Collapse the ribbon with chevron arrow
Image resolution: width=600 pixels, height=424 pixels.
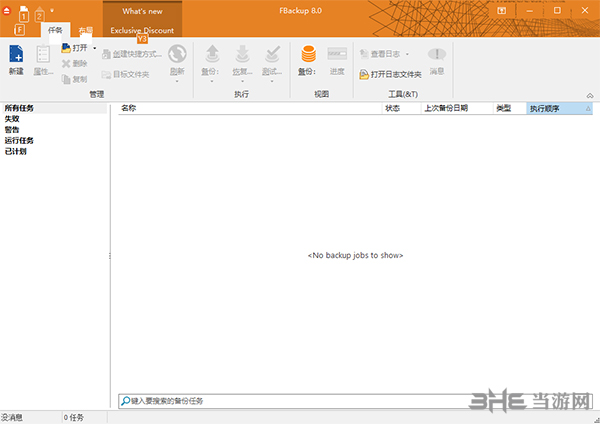(x=590, y=96)
